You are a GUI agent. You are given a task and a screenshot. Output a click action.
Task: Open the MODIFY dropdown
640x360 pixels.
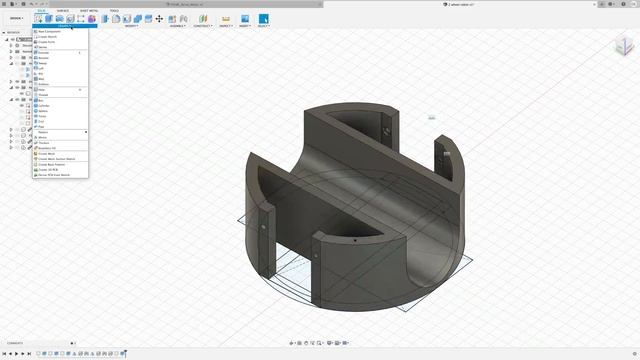(131, 26)
